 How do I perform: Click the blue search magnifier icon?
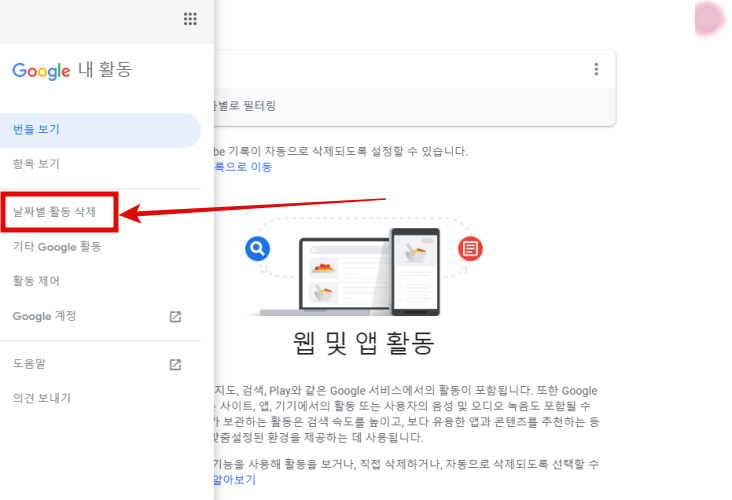[x=257, y=248]
